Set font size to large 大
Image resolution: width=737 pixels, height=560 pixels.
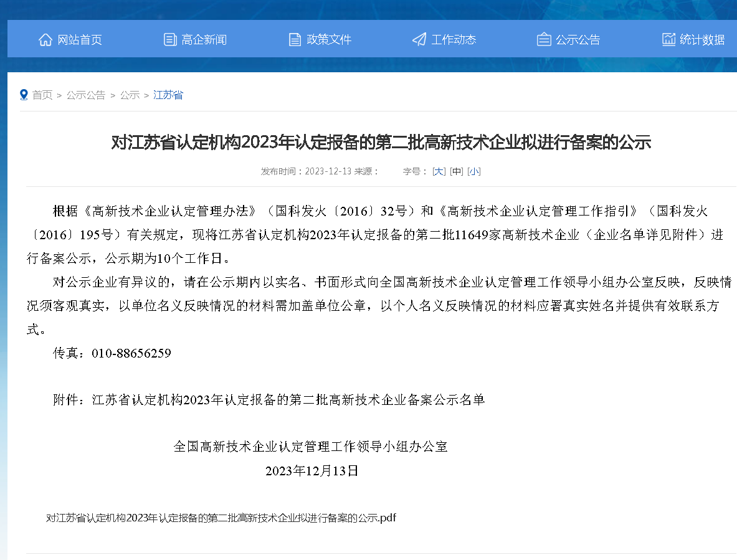pyautogui.click(x=439, y=171)
